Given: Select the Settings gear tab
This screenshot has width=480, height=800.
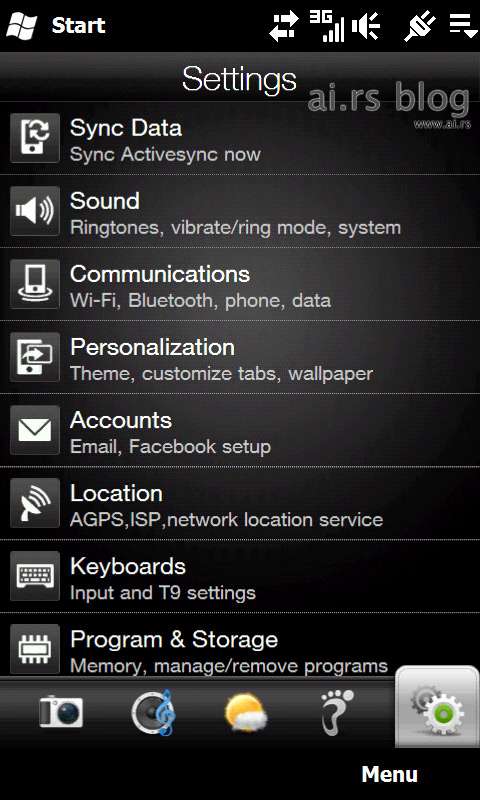Looking at the screenshot, I should click(x=438, y=708).
